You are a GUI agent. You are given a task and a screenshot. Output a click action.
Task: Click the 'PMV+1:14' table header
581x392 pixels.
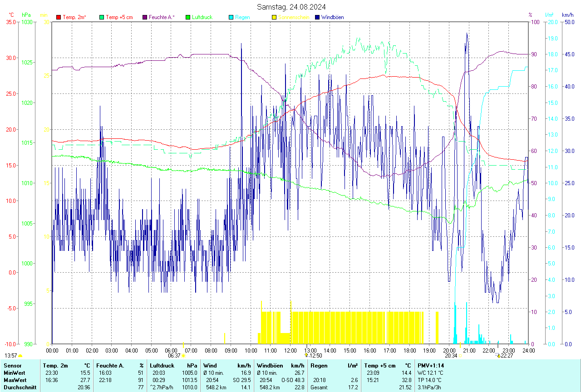pyautogui.click(x=431, y=365)
